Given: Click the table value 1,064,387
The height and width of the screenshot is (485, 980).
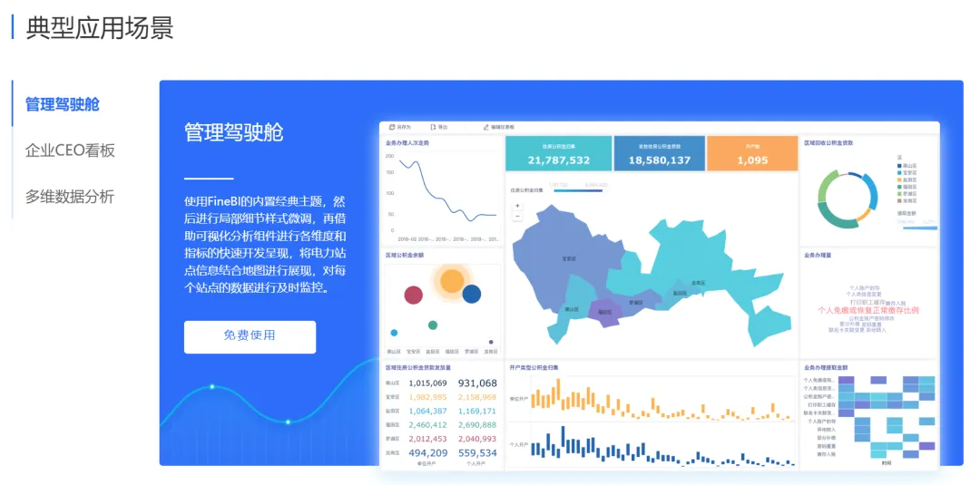Looking at the screenshot, I should [428, 411].
